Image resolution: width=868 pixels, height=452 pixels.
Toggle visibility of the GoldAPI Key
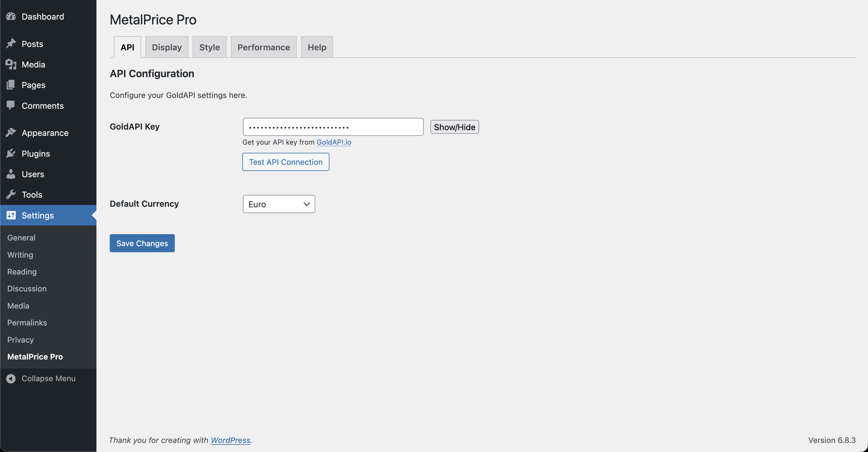[x=454, y=127]
